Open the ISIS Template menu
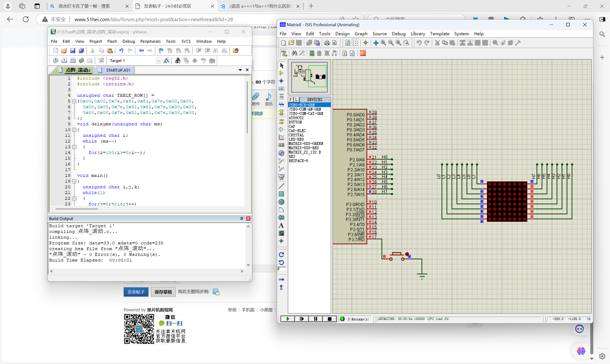The image size is (610, 364). click(439, 34)
